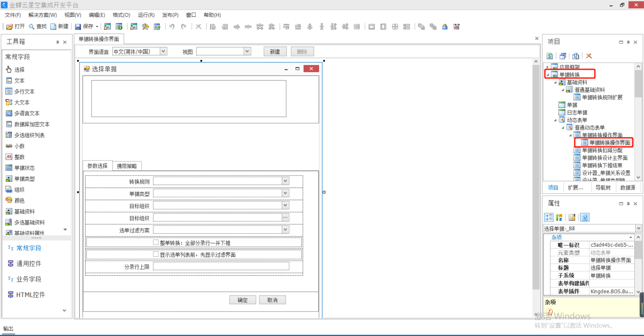Click the 取消 button
The width and height of the screenshot is (644, 336).
272,300
